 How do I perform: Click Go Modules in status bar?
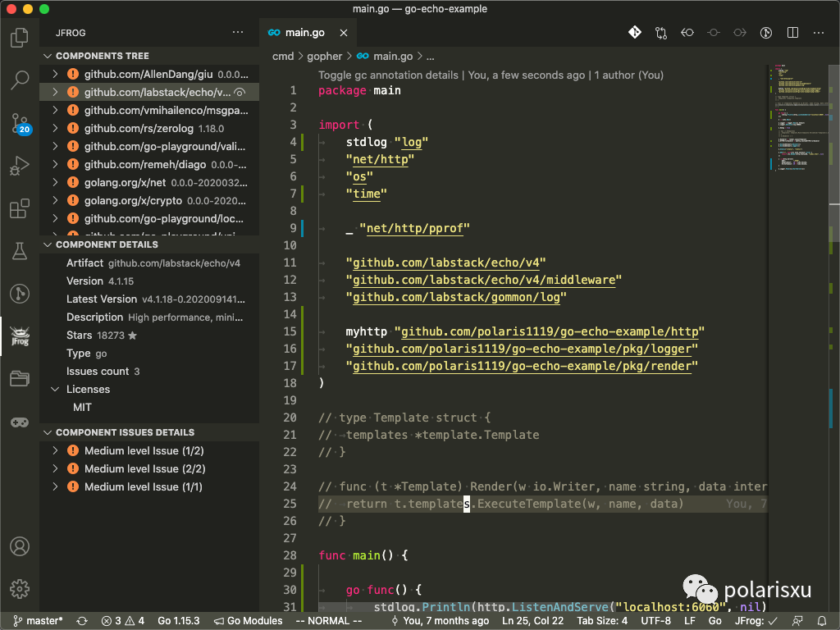(x=249, y=621)
